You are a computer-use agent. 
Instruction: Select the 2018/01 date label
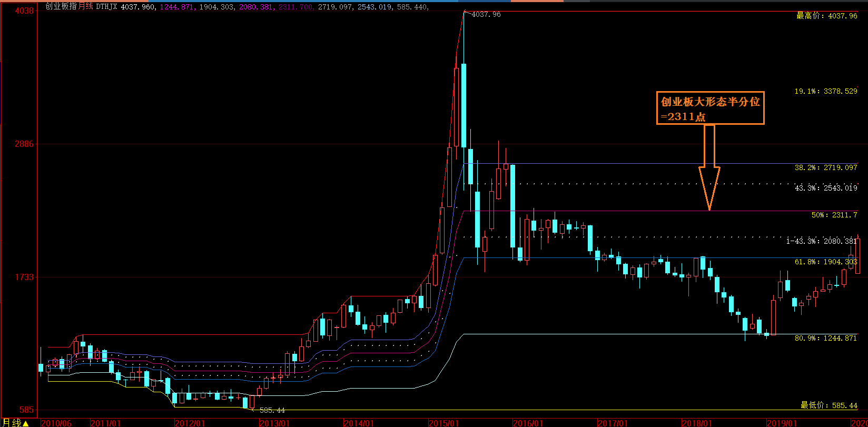tap(697, 423)
